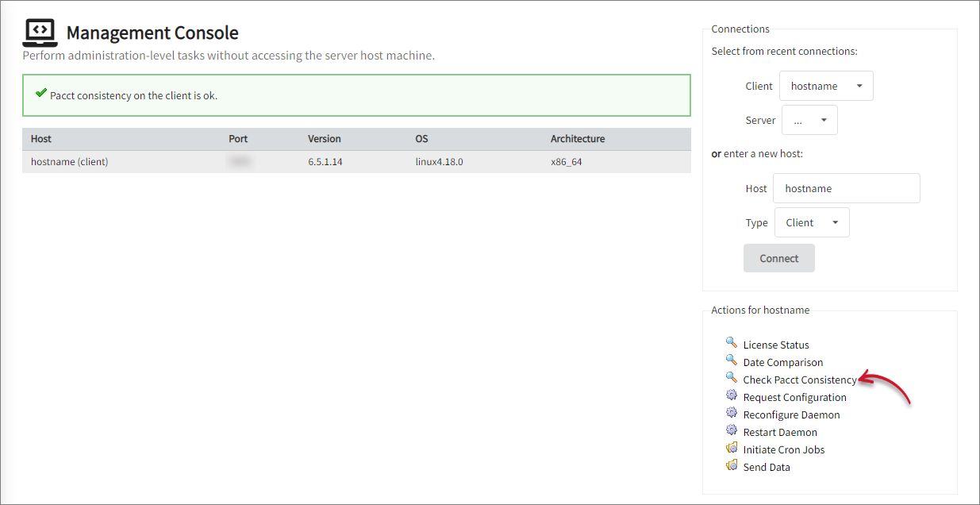Click the linux4.18.0 OS entry
The image size is (980, 505).
coord(437,160)
